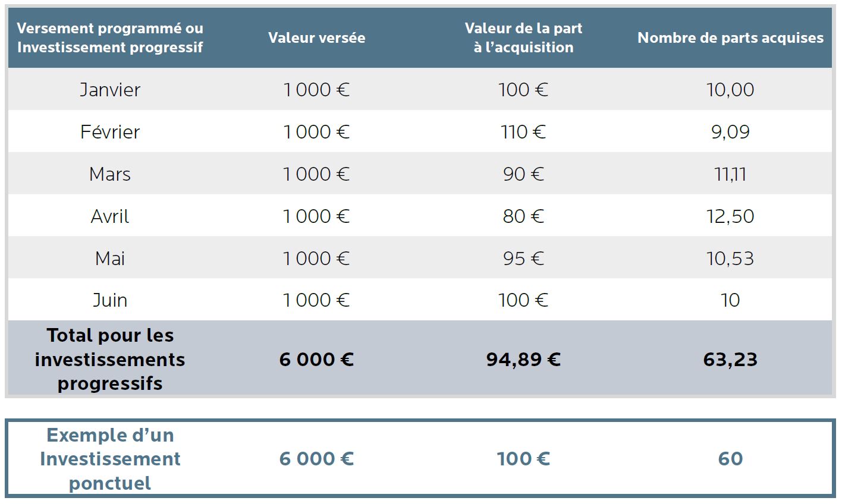Click the Mars row label
Screen dimensions: 842x504
click(x=110, y=174)
